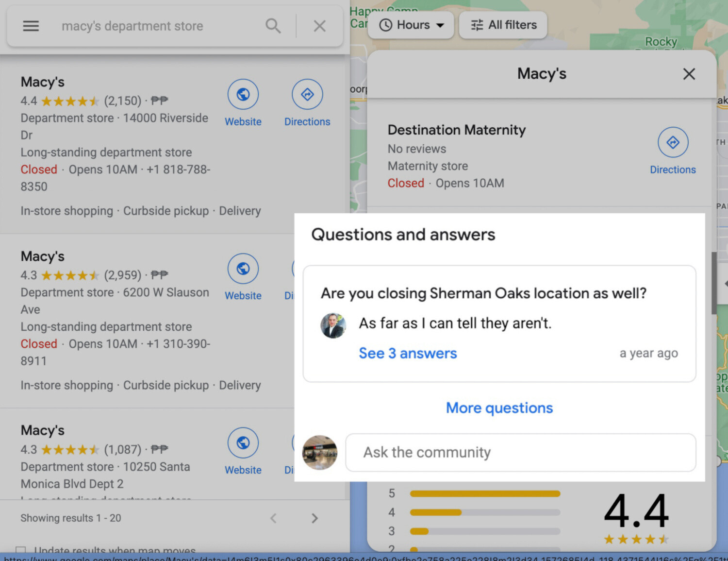Click the details panel scrollbar
This screenshot has height=561, width=728.
click(x=713, y=283)
